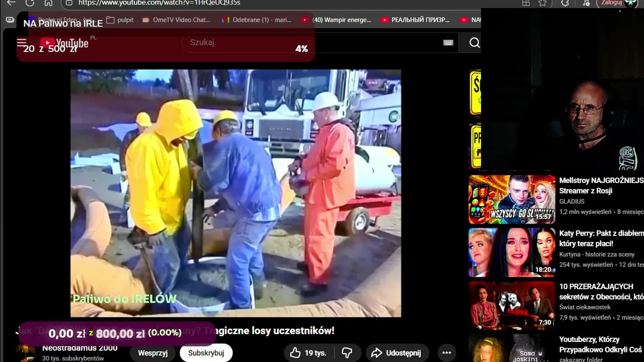Open the on-screen keyboard icon in search
Image resolution: width=644 pixels, height=362 pixels.
click(x=448, y=43)
